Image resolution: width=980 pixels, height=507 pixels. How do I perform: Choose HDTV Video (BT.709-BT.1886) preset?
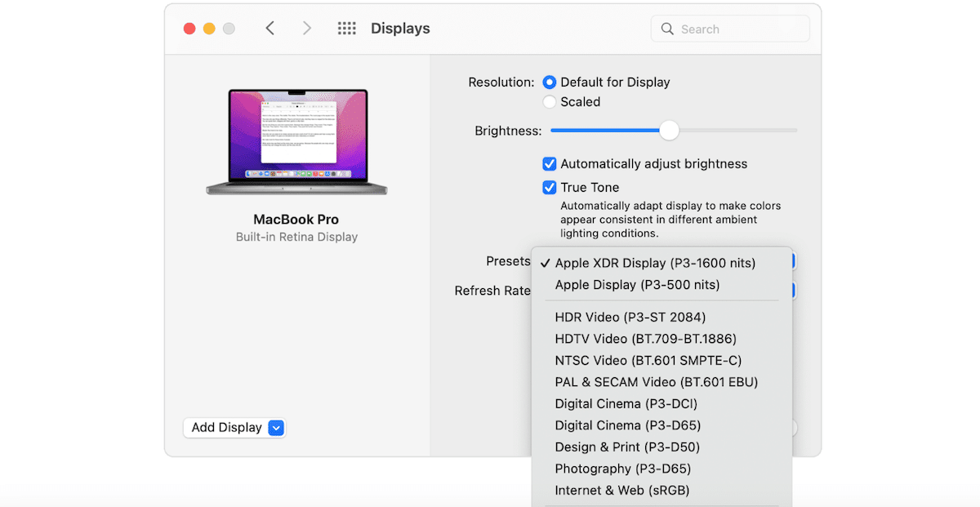tap(661, 339)
